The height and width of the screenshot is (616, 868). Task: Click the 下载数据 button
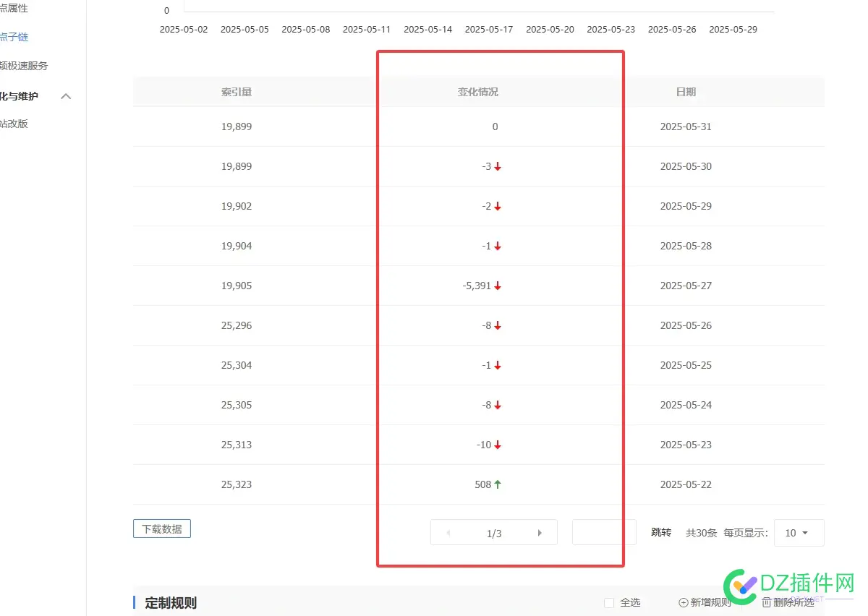click(x=161, y=529)
